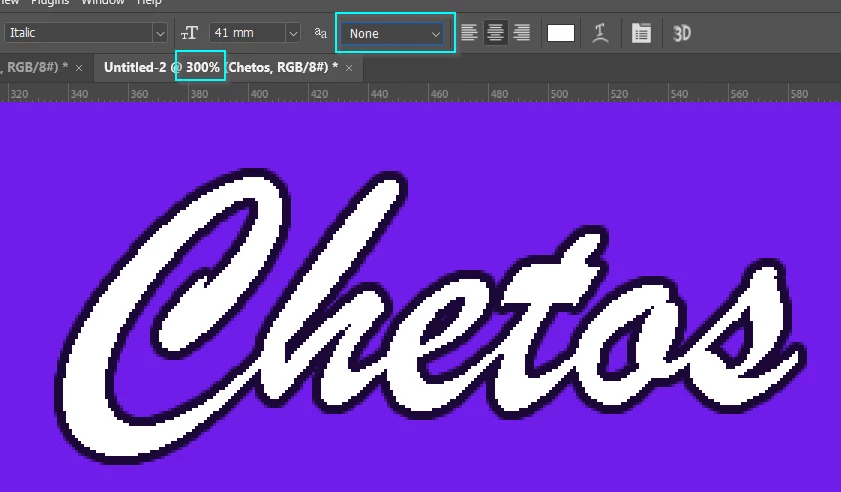Close the Untitled-2 document tab
The height and width of the screenshot is (492, 841).
(349, 68)
